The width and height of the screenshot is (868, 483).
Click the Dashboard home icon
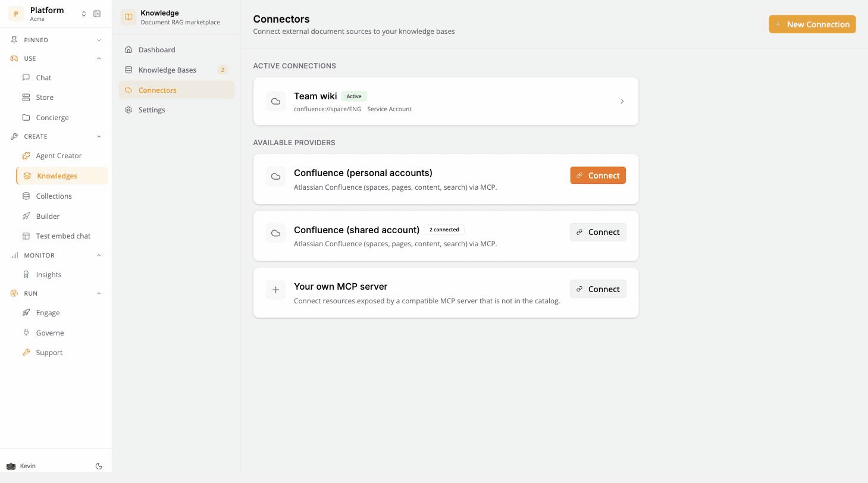(x=129, y=49)
